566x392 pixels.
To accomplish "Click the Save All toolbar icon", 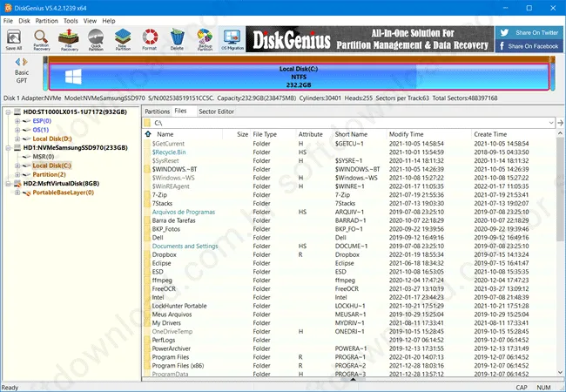I will coord(14,39).
